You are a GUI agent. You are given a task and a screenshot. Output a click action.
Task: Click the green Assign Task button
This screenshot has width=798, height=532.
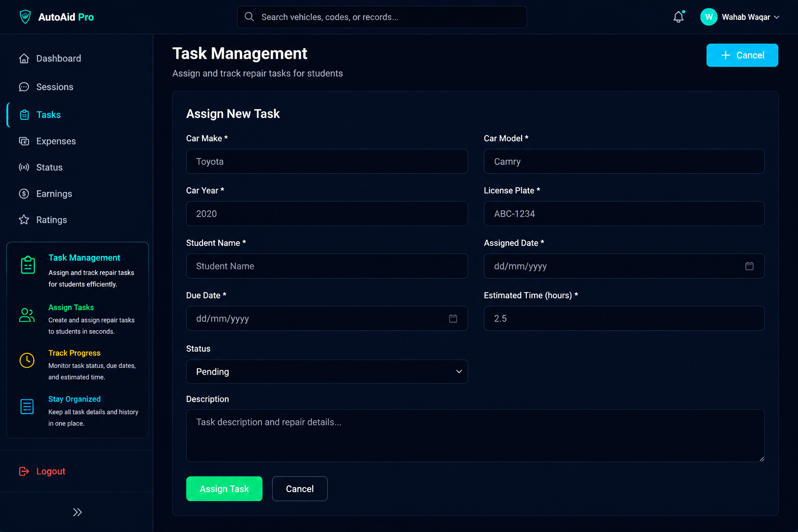[x=224, y=489]
